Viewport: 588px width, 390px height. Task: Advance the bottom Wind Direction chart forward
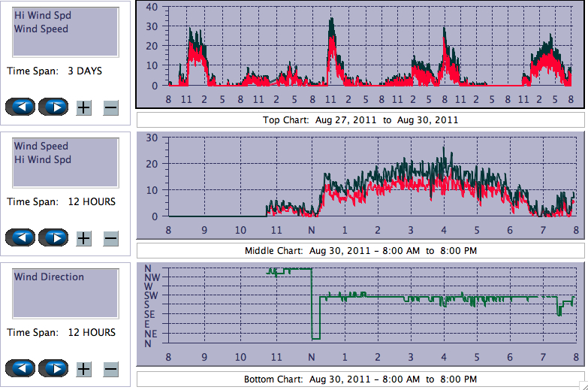pos(53,368)
